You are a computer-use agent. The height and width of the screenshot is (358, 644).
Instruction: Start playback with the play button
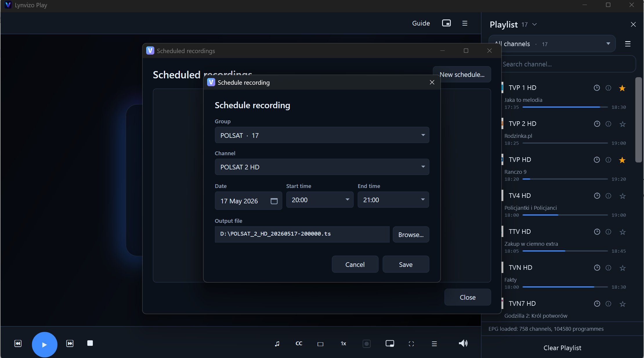point(44,344)
